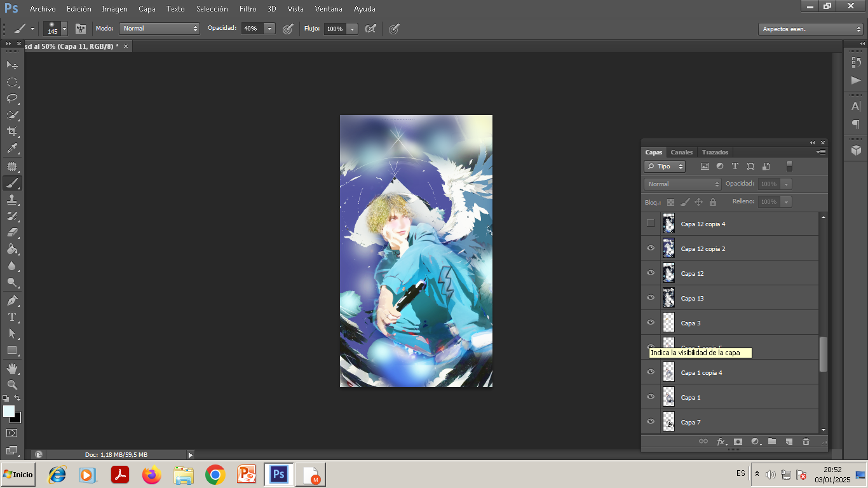Select the Lasso tool
868x488 pixels.
tap(12, 98)
